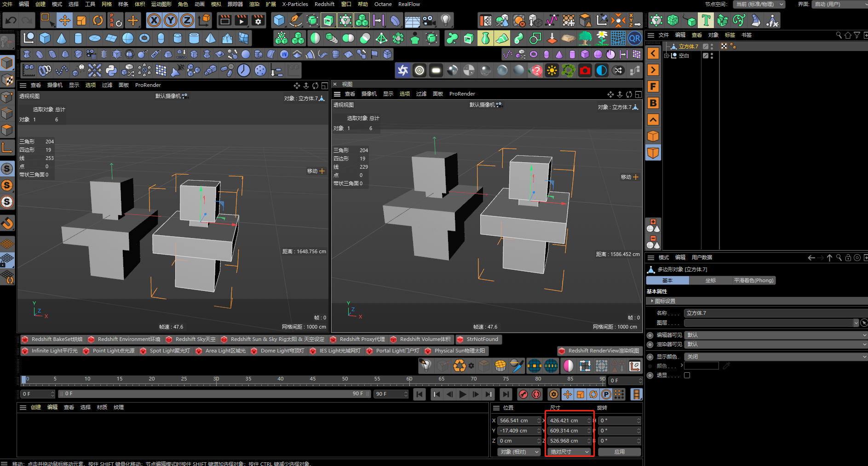Switch to the 坐标 tab
The width and height of the screenshot is (868, 466).
(711, 280)
